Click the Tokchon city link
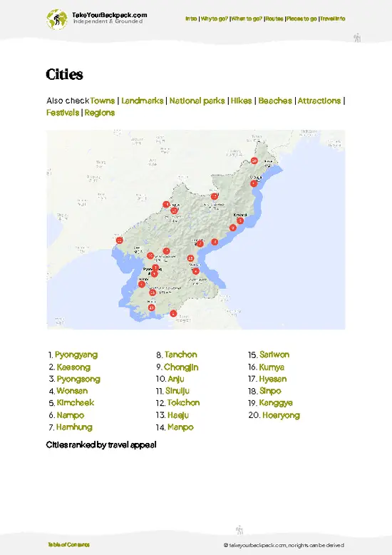Image resolution: width=392 pixels, height=555 pixels. [184, 403]
